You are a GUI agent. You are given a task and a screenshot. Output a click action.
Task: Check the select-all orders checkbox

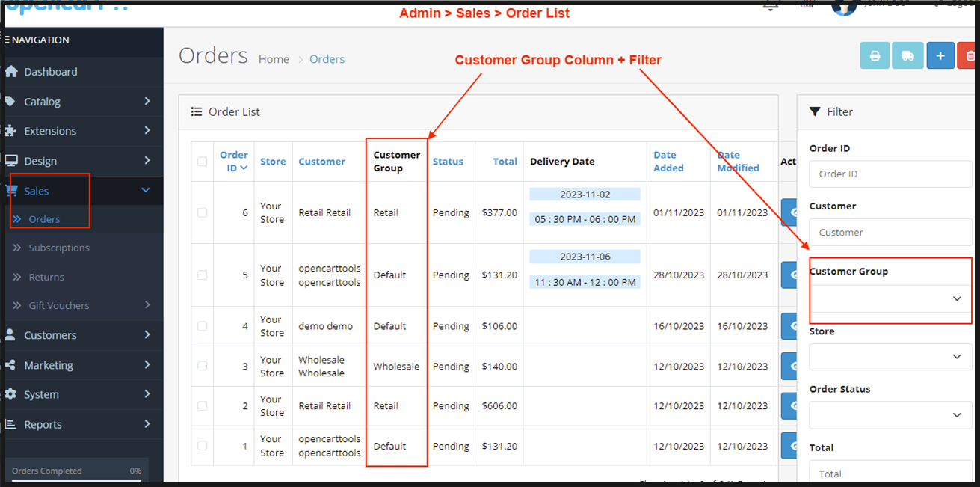(x=201, y=161)
